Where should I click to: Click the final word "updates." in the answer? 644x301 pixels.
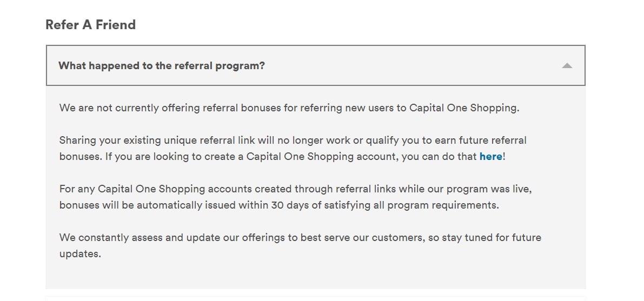(80, 254)
